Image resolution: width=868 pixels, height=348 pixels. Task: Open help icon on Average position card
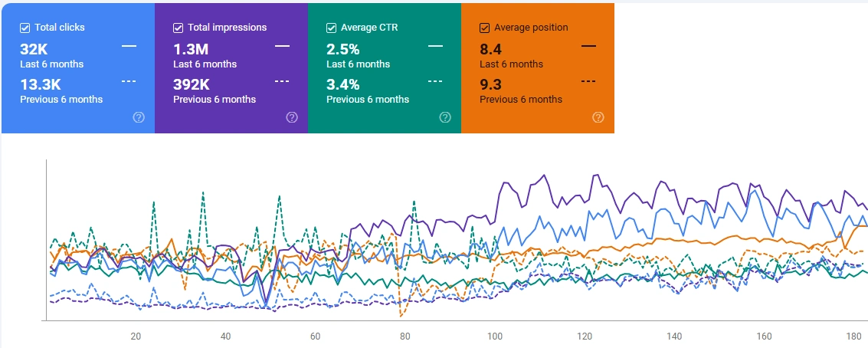click(598, 117)
